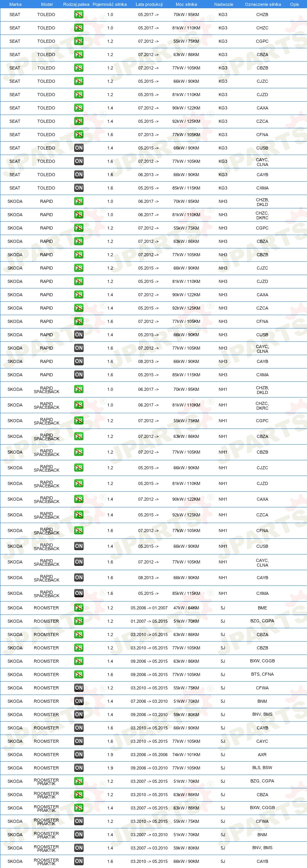
Task: Click power value 47kW / 64KM
Action: 186,608
